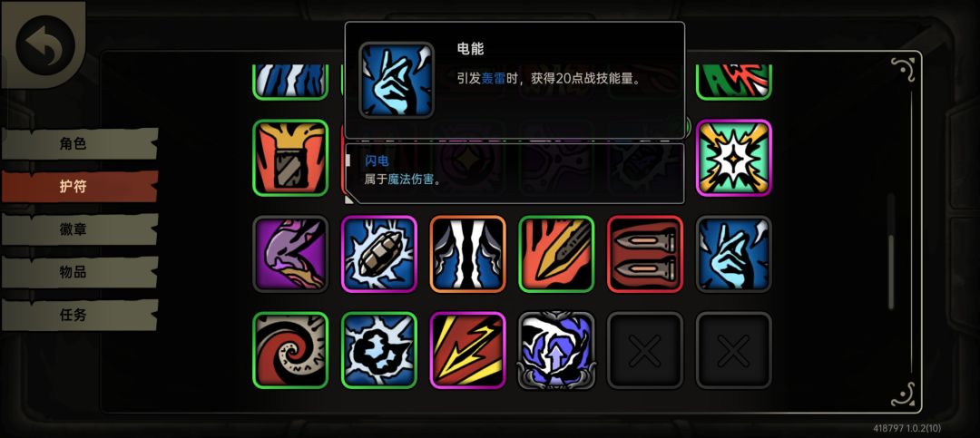Image resolution: width=980 pixels, height=438 pixels.
Task: Tap the orange banner amulet with green border
Action: coord(290,158)
